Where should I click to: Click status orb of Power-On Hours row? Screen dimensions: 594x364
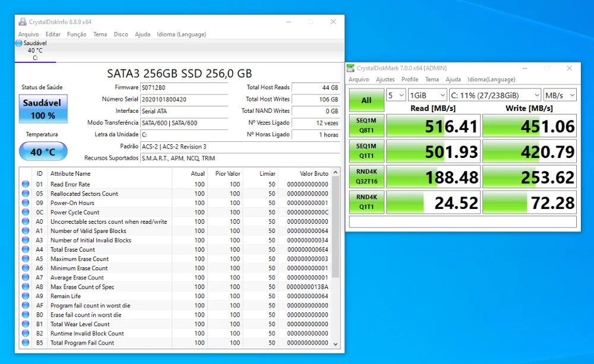[x=26, y=202]
